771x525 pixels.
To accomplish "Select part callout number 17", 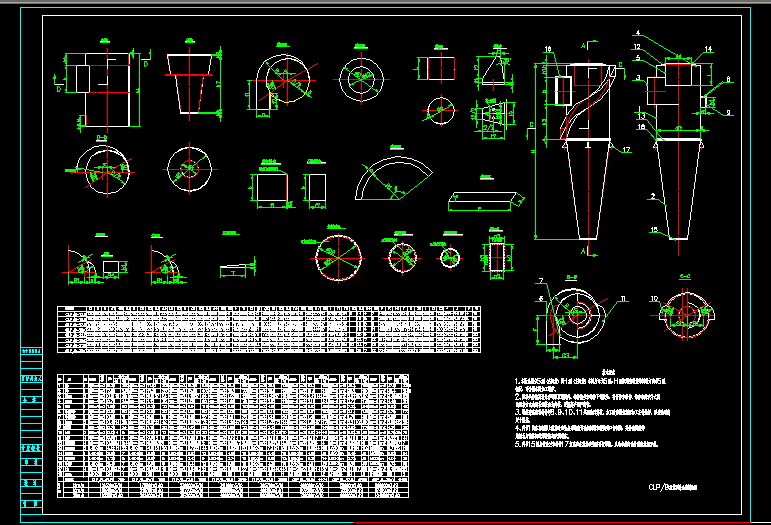I will [626, 150].
